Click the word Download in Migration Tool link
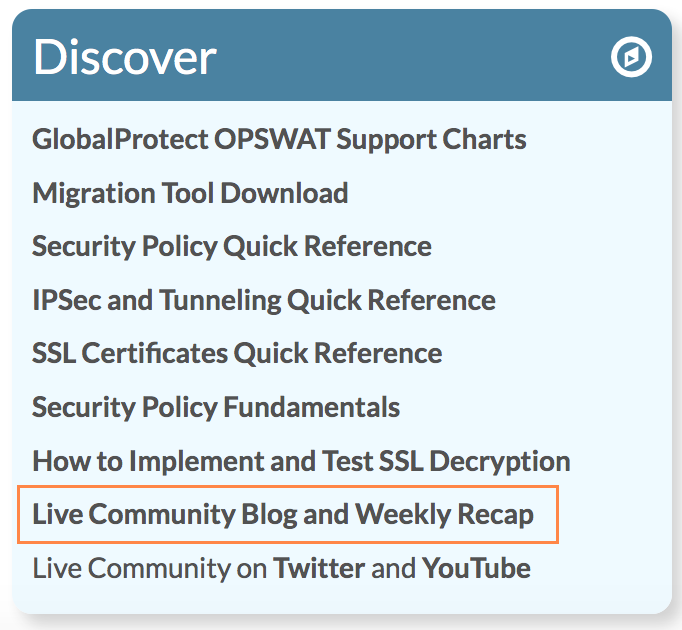The image size is (682, 630). 284,193
